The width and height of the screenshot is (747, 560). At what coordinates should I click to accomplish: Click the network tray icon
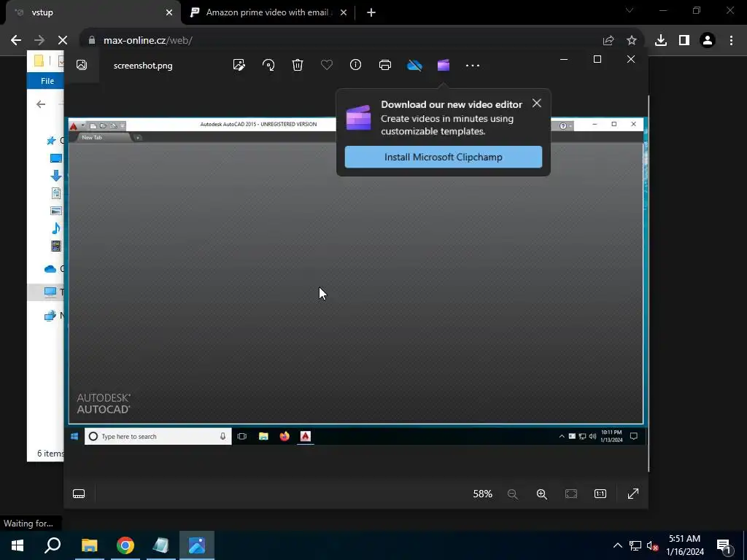tap(635, 545)
